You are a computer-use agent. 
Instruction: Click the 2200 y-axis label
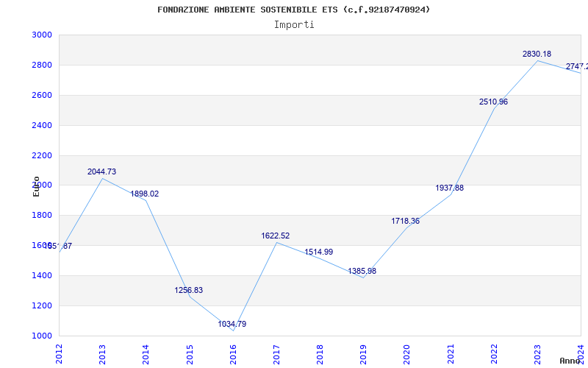(42, 155)
